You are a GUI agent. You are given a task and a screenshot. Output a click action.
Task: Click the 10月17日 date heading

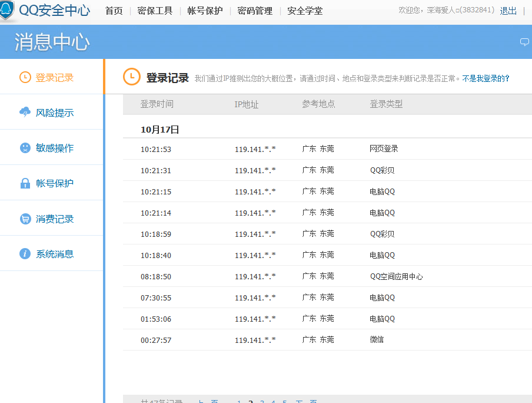pos(160,130)
